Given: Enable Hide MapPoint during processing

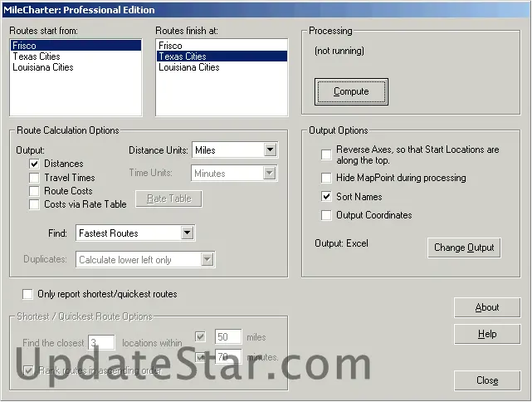Looking at the screenshot, I should pos(326,178).
